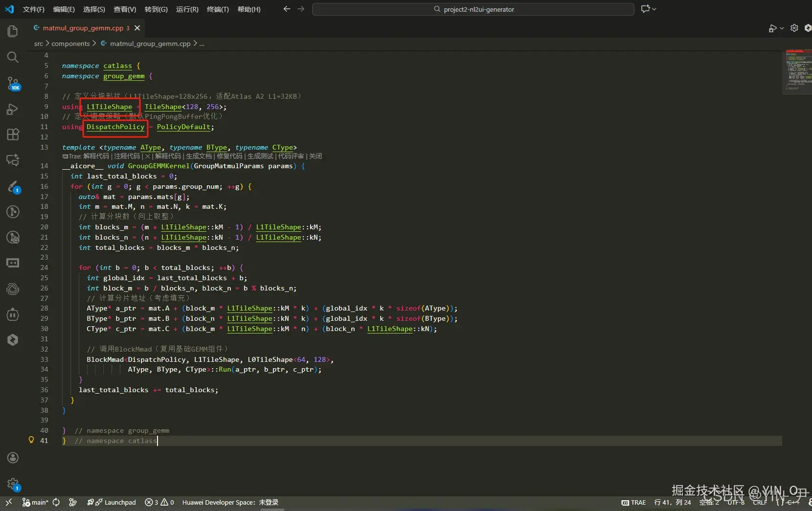Click Launchpad in the status bar
Image resolution: width=812 pixels, height=511 pixels.
(x=119, y=502)
